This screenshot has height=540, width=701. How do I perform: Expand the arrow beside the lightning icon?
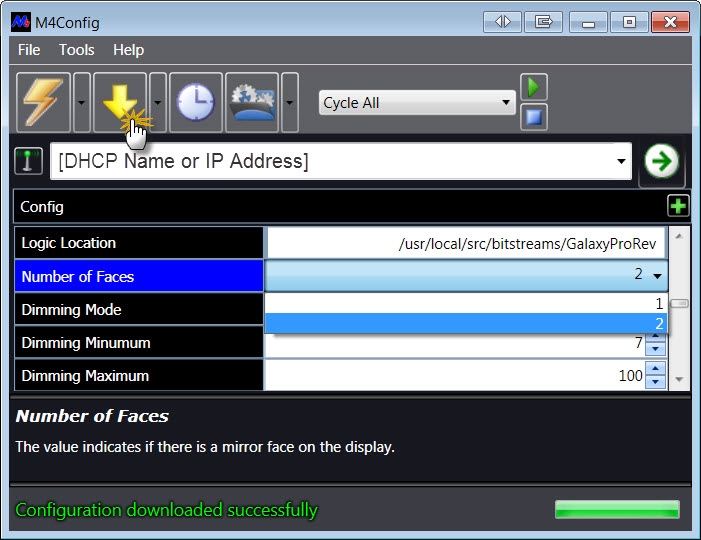pos(82,102)
